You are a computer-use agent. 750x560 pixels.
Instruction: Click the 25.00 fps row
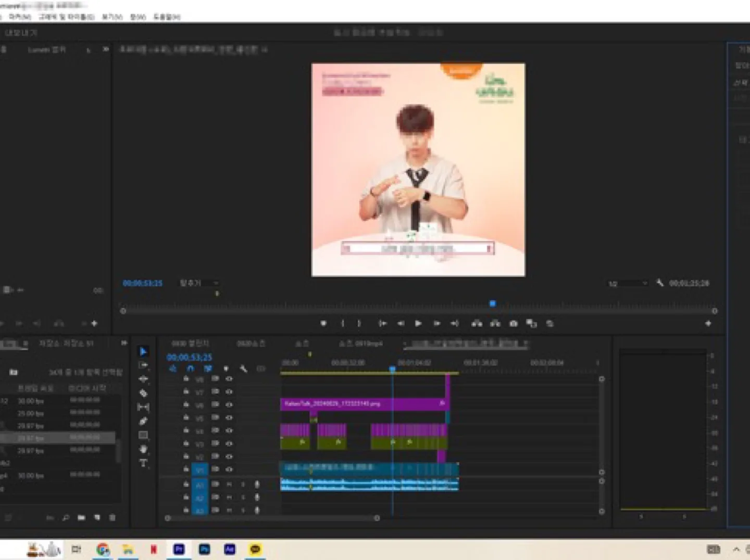(x=58, y=413)
